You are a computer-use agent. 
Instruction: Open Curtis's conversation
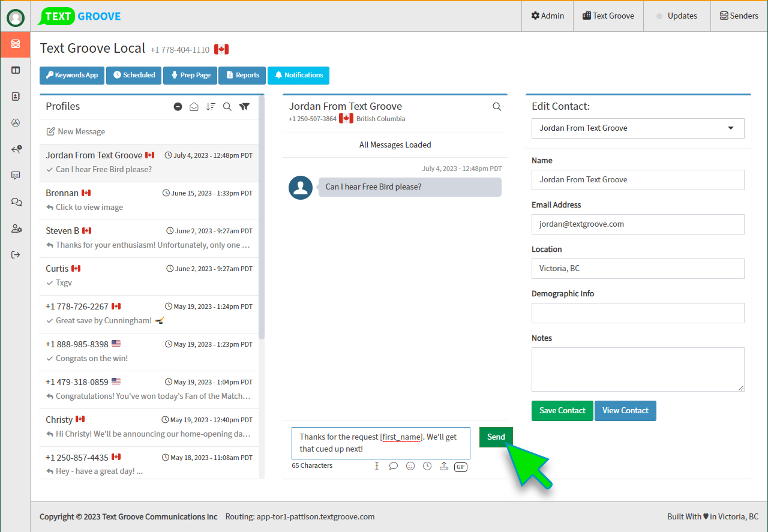pos(149,276)
